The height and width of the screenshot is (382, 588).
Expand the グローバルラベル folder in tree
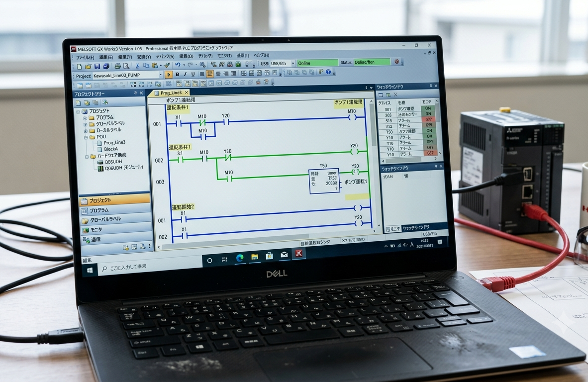85,124
